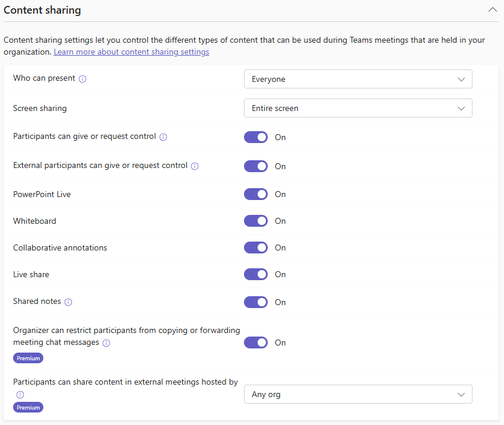Viewport: 504px width, 425px height.
Task: Click the Shared notes info icon
Action: (68, 302)
